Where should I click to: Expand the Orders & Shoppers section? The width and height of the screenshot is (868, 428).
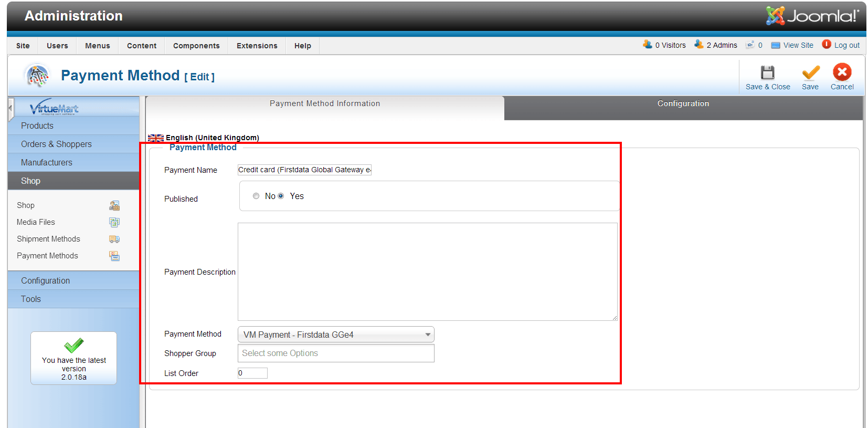click(x=73, y=144)
